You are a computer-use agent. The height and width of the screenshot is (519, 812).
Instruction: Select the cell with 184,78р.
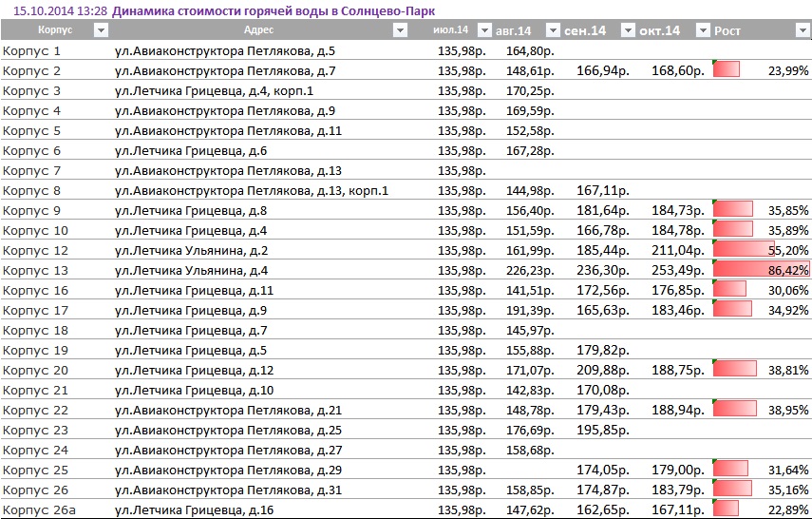point(678,230)
